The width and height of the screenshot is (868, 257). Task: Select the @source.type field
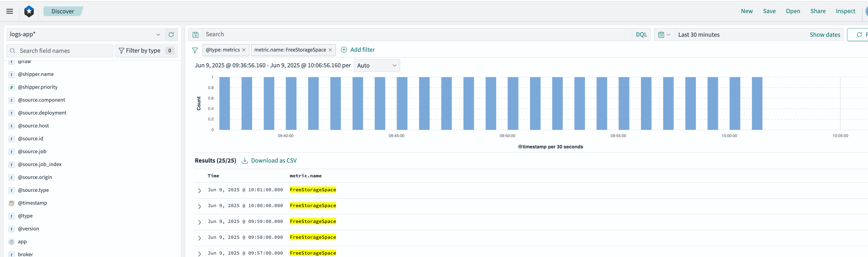33,190
